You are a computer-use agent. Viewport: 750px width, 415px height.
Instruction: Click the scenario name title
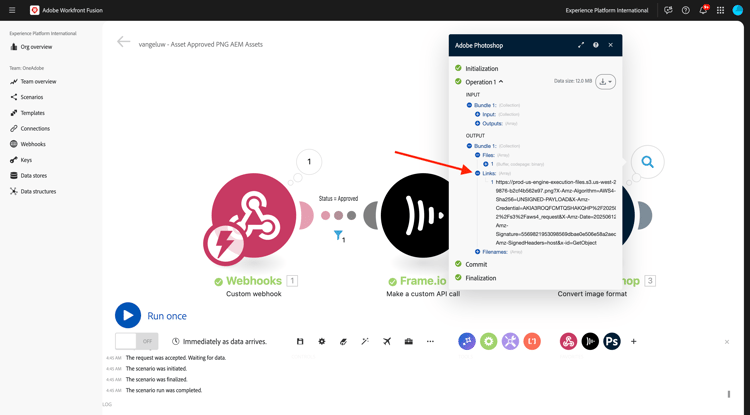[x=200, y=44]
